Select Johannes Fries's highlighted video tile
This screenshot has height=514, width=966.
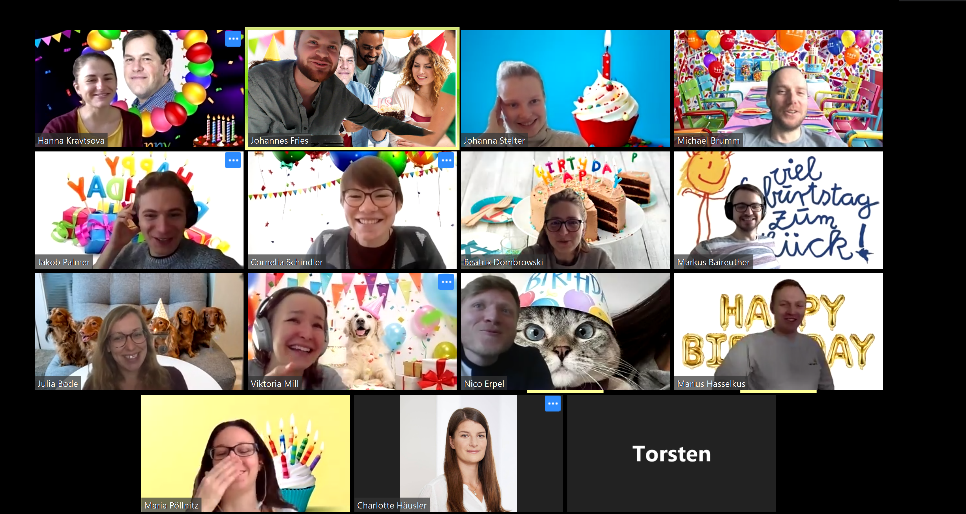[352, 88]
